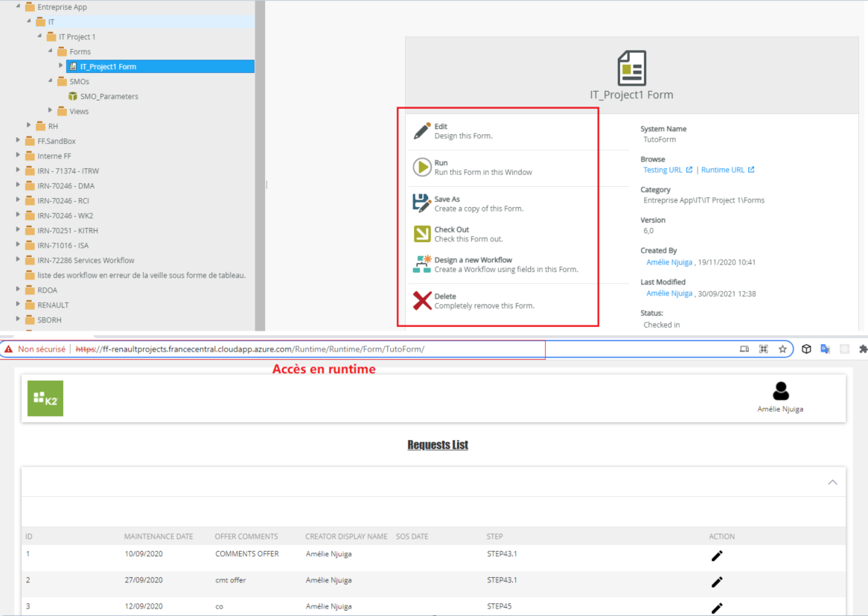Click the red Delete X icon
The image size is (868, 616).
pyautogui.click(x=422, y=300)
